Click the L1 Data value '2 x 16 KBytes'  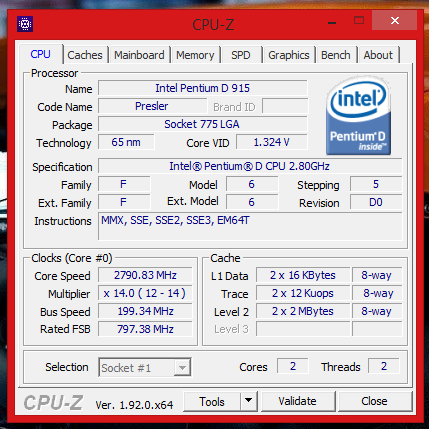[303, 275]
